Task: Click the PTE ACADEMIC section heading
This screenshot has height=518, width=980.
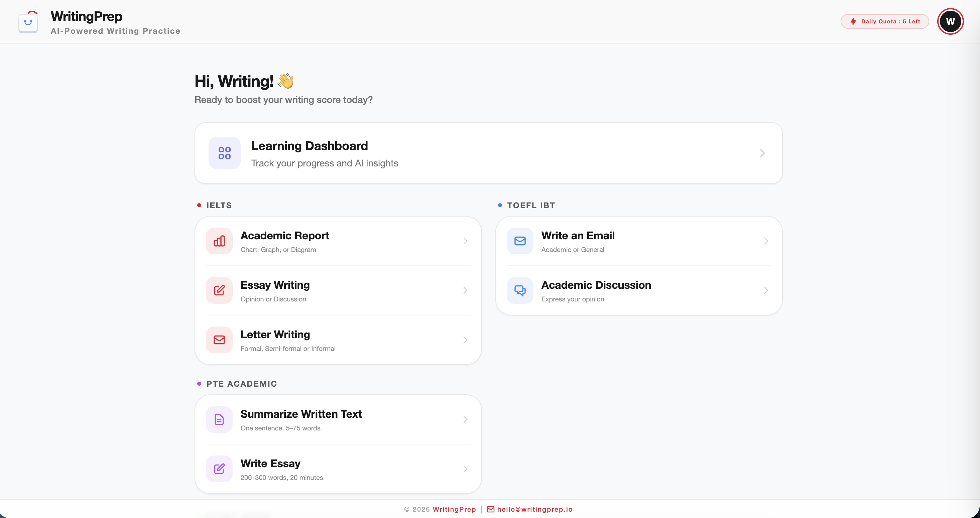Action: pos(242,384)
